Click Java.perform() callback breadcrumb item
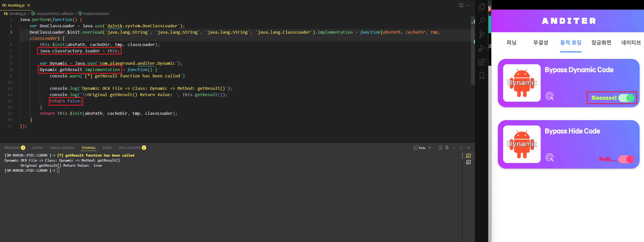 tap(55, 13)
